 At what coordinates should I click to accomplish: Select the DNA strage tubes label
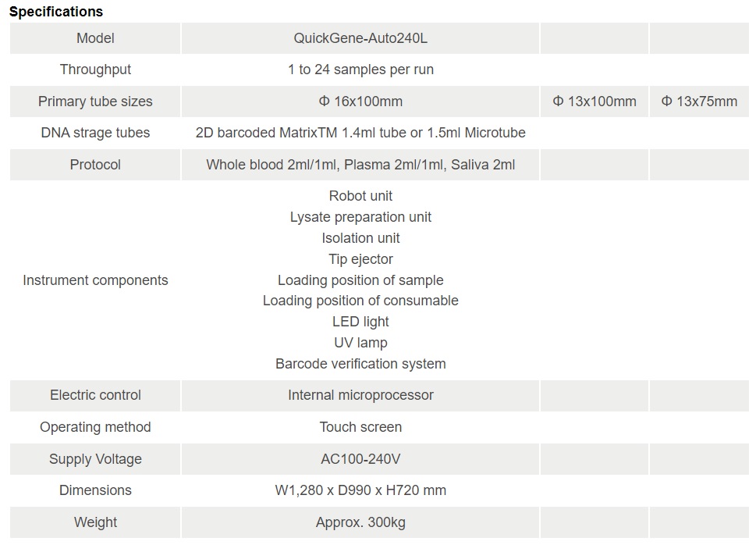95,133
